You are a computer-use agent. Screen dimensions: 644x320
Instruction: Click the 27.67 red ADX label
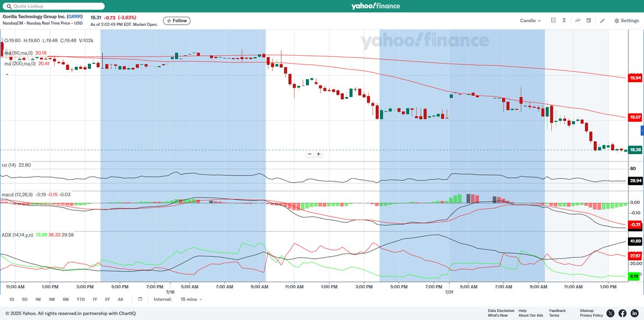coord(635,256)
